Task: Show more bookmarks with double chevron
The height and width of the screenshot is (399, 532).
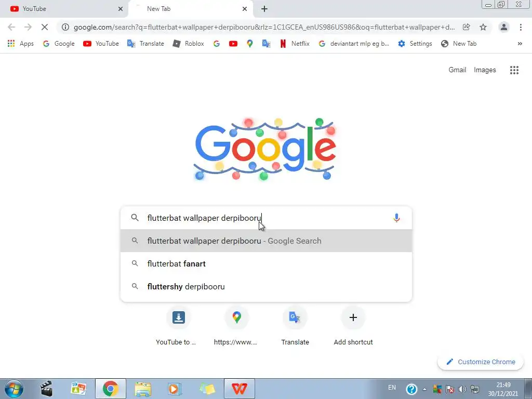Action: [520, 44]
